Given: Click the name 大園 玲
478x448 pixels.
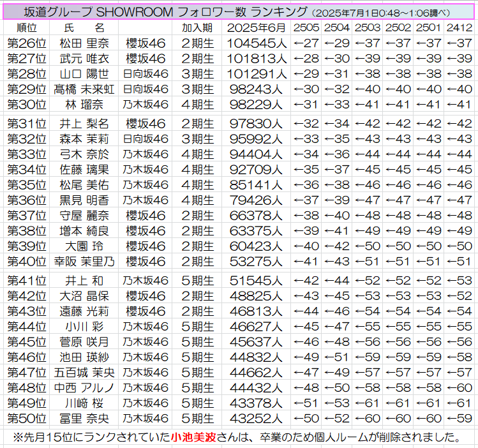Looking at the screenshot, I should pyautogui.click(x=84, y=246).
